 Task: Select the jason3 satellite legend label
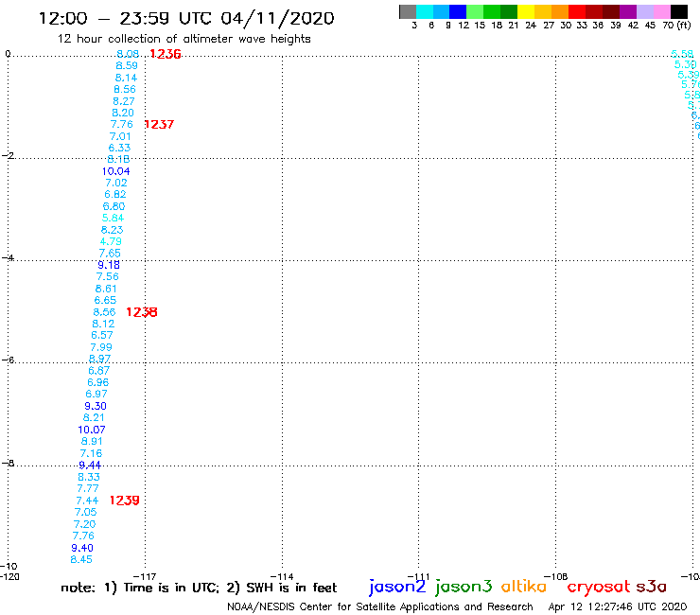point(464,587)
